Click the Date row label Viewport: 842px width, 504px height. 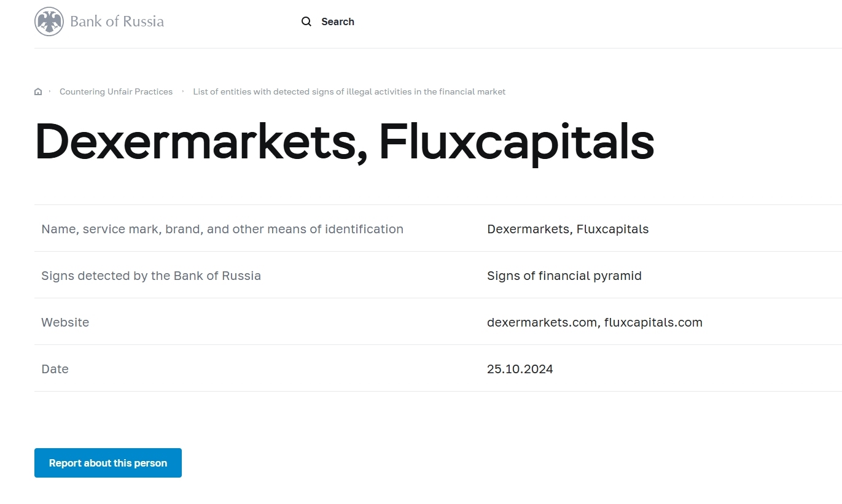(x=55, y=369)
